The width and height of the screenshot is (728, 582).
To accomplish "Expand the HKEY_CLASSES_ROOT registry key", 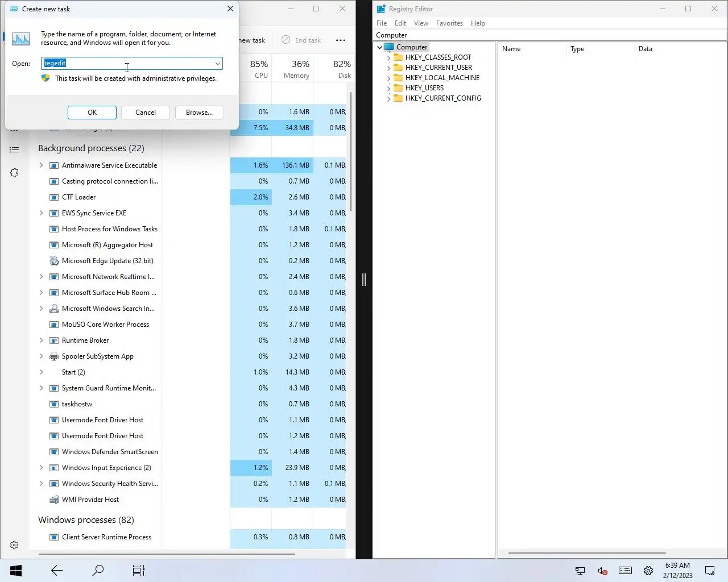I will click(388, 57).
